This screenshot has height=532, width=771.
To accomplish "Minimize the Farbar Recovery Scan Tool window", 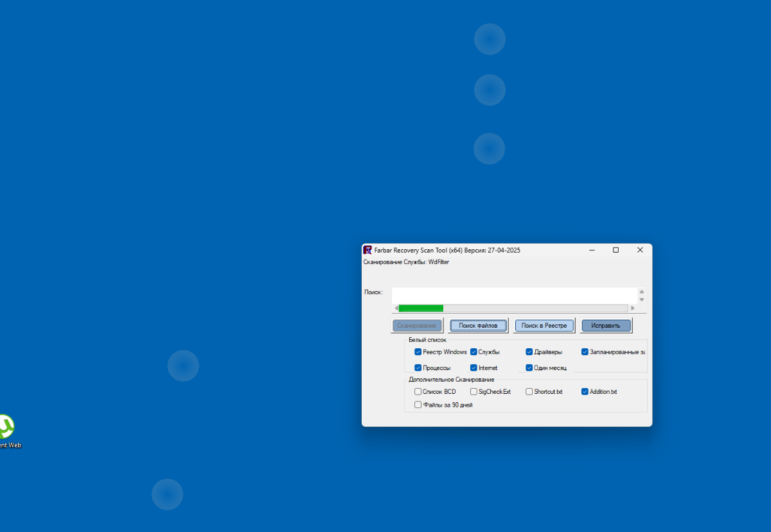I will 592,250.
